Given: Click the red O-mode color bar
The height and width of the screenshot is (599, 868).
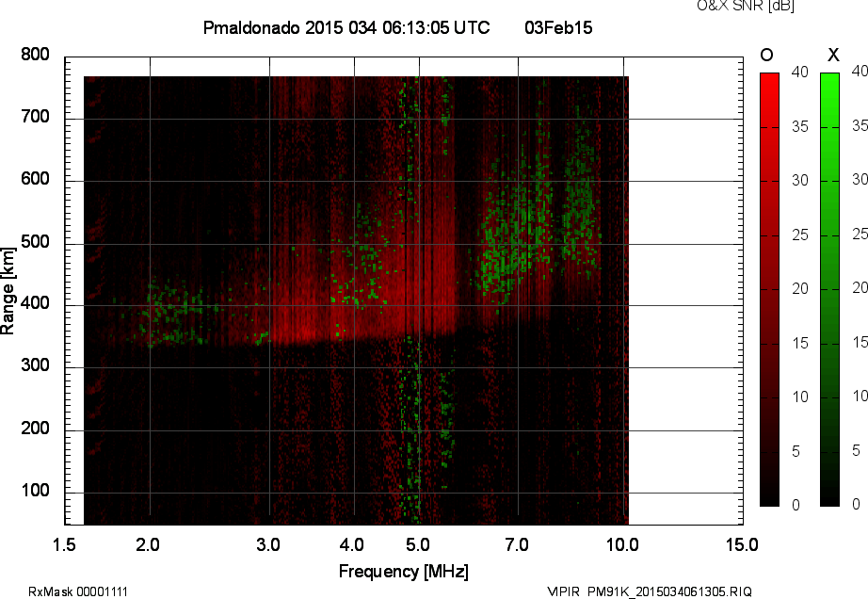Looking at the screenshot, I should click(x=769, y=289).
